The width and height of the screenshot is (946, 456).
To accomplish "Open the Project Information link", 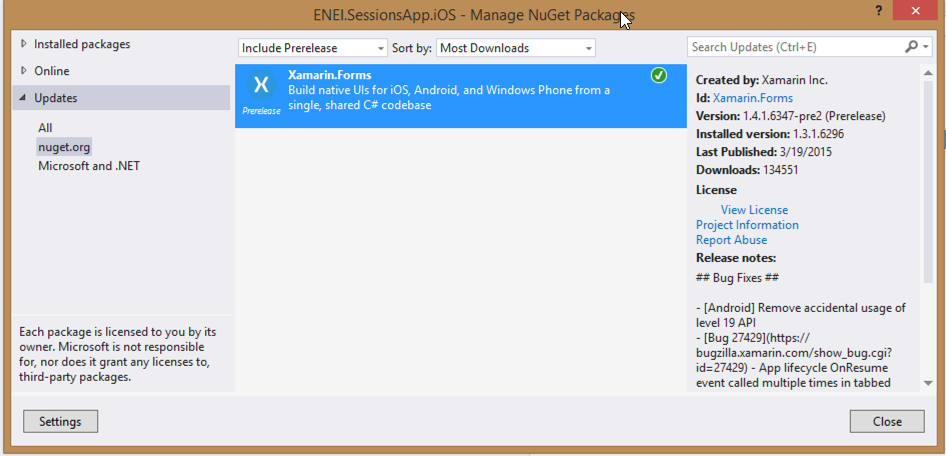I will click(747, 225).
